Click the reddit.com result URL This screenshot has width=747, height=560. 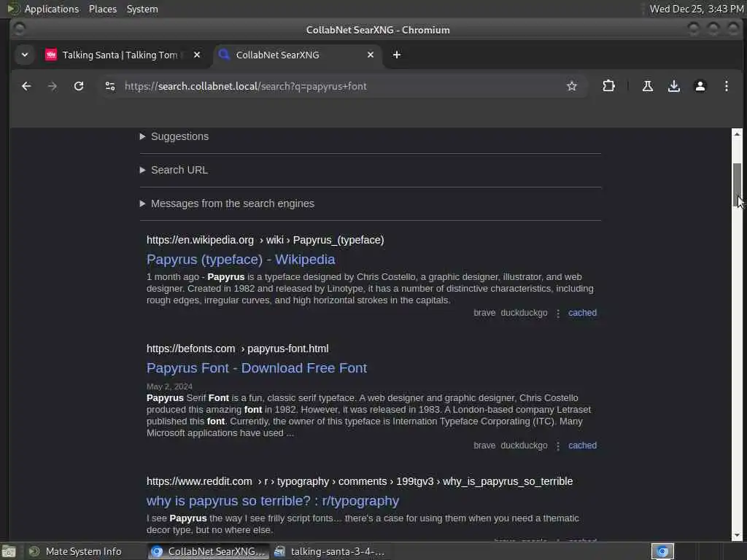point(360,481)
